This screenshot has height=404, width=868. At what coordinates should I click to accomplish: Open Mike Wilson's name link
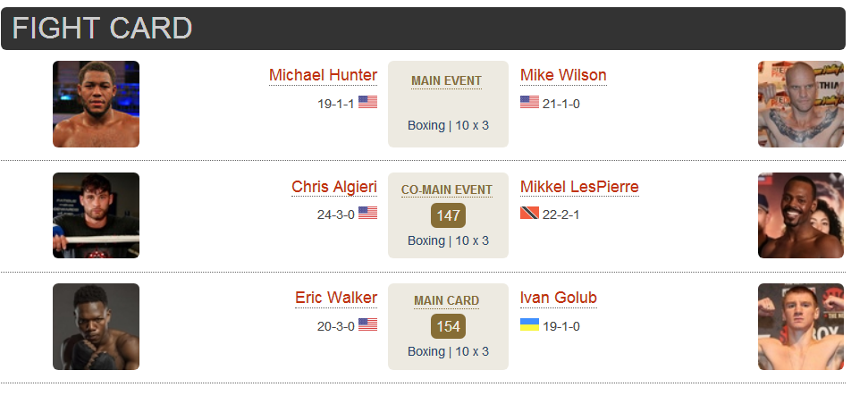(x=563, y=75)
